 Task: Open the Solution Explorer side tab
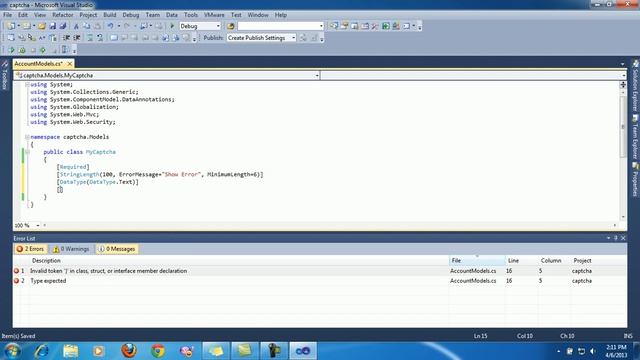(636, 87)
